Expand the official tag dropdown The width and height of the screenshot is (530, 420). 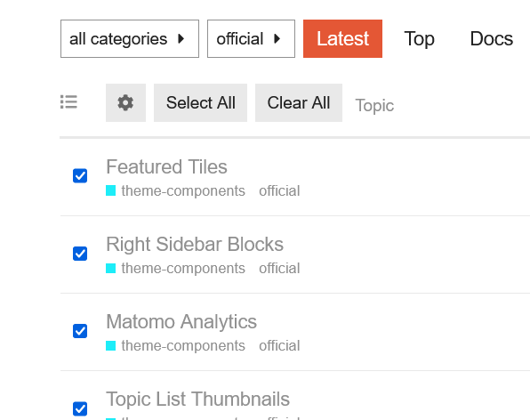(251, 39)
